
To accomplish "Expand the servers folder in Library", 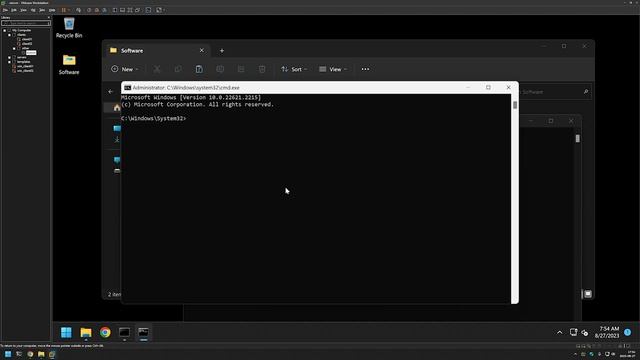I will tap(9, 58).
